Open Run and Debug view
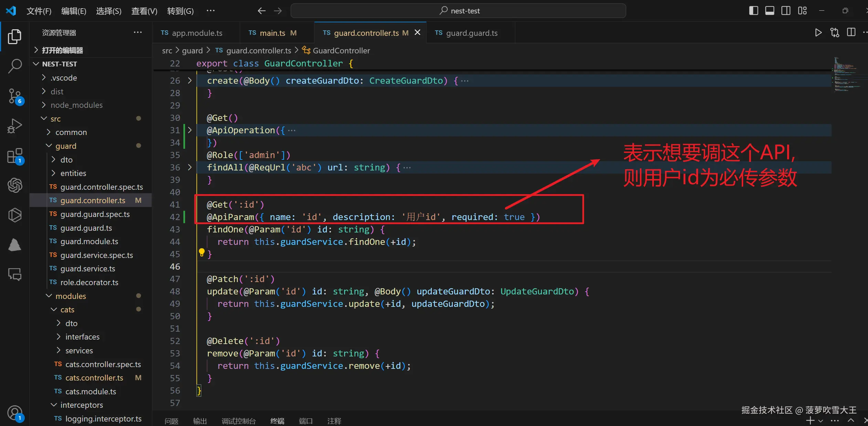Image resolution: width=868 pixels, height=426 pixels. point(14,126)
